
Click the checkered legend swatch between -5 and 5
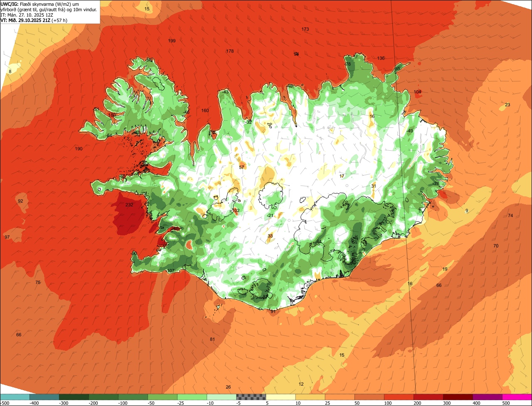pos(251,396)
